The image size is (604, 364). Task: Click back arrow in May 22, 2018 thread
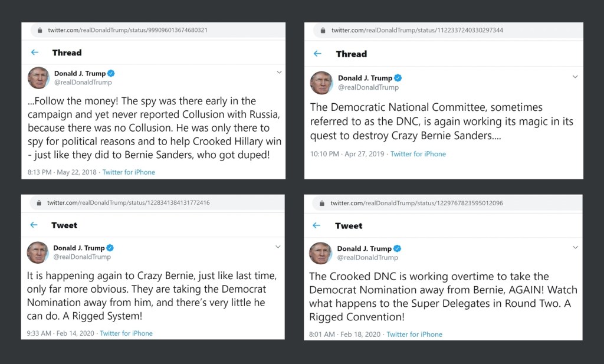[34, 53]
